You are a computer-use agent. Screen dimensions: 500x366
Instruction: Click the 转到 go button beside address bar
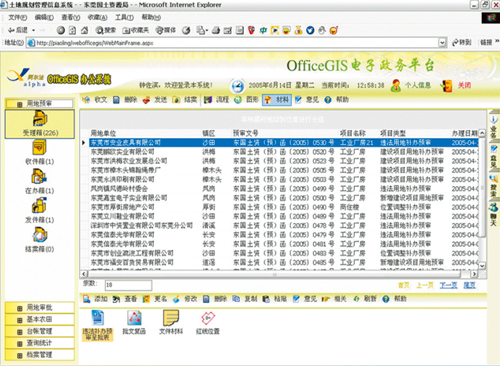click(x=461, y=43)
